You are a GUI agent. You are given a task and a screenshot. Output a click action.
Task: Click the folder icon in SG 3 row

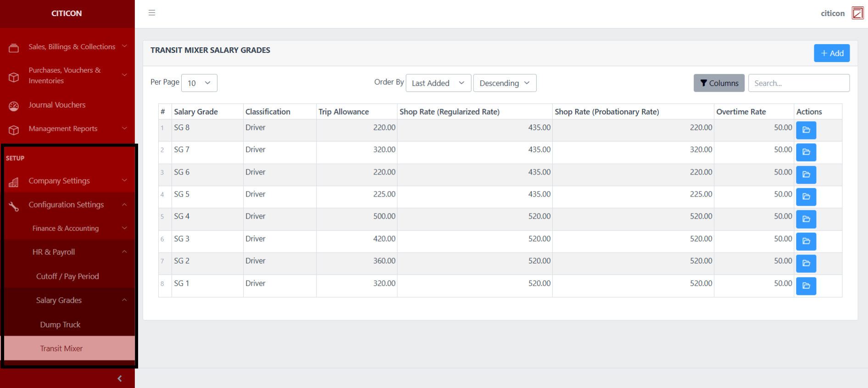[x=806, y=241]
